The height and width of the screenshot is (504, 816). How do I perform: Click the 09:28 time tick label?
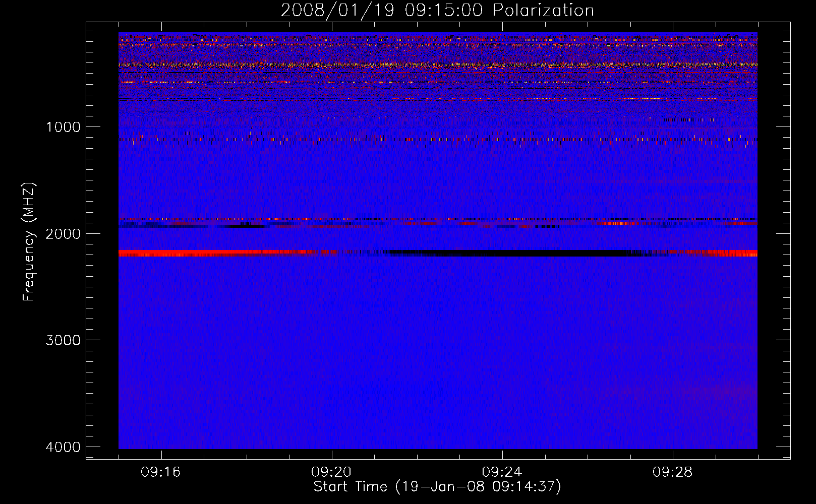pos(672,472)
